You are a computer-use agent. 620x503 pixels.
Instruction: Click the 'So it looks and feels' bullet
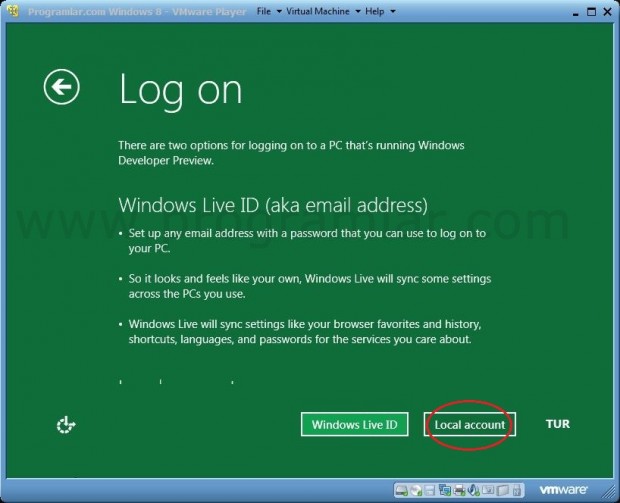pyautogui.click(x=310, y=286)
